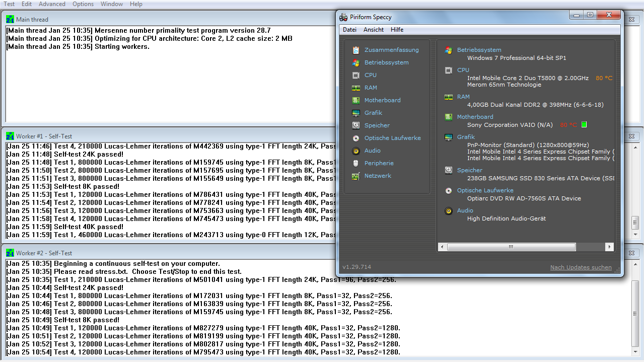Open the Optische Laufwerke heading link in summary
Viewport: 644px width, 362px height.
point(485,190)
